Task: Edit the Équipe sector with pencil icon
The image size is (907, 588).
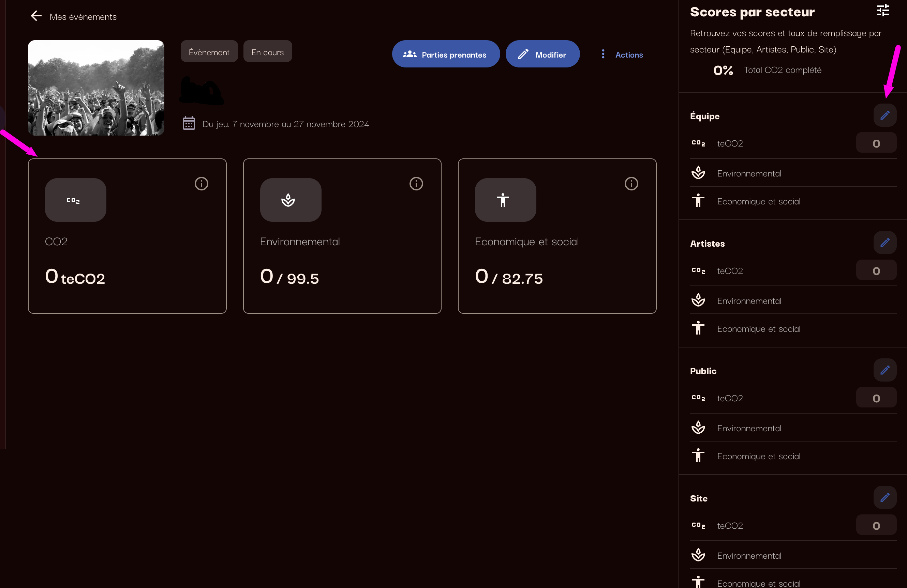Action: pos(884,115)
